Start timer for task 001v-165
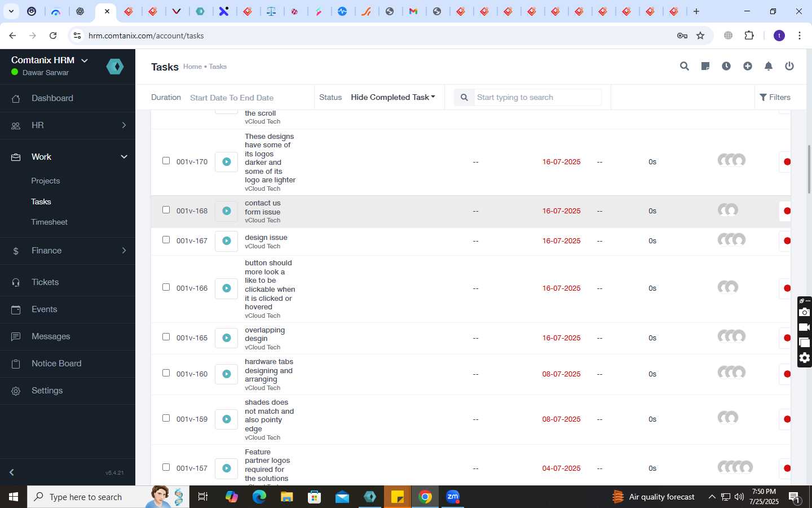Viewport: 812px width, 508px height. (227, 338)
